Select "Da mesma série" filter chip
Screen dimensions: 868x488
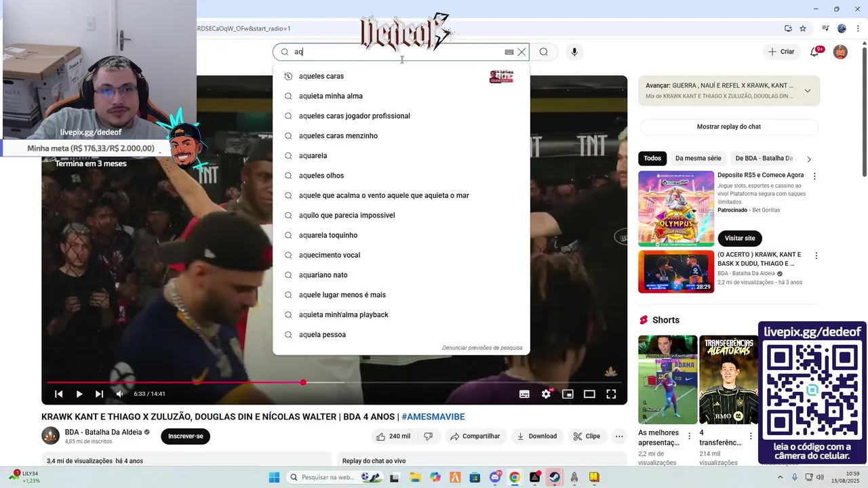click(698, 159)
